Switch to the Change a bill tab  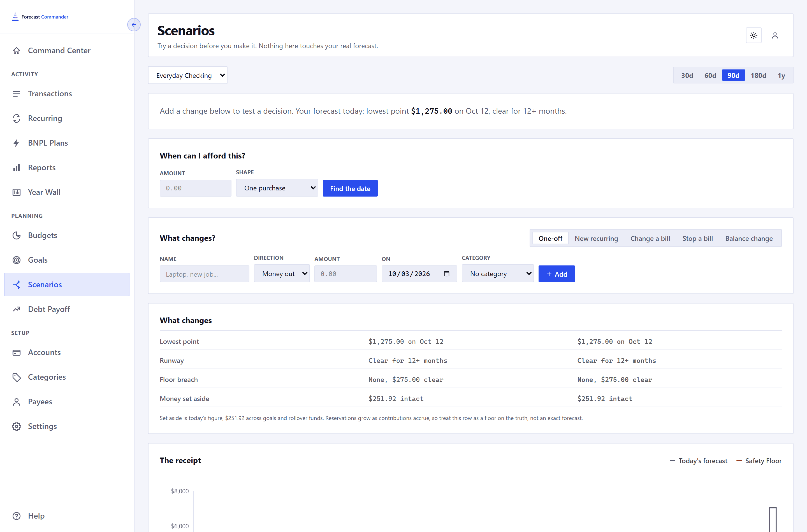tap(650, 239)
